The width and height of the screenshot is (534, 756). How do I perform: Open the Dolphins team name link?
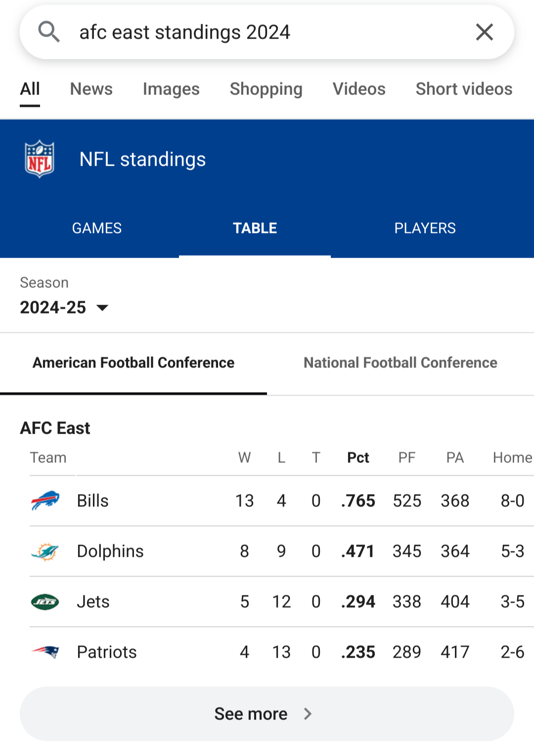[x=110, y=551]
